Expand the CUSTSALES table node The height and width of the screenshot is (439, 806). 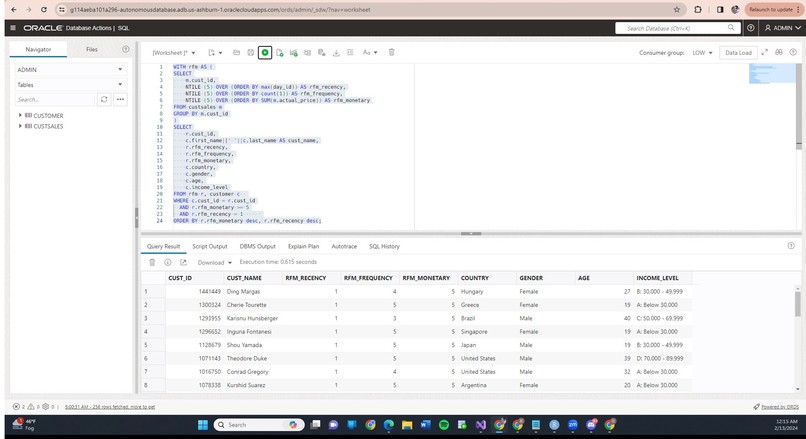[20, 126]
